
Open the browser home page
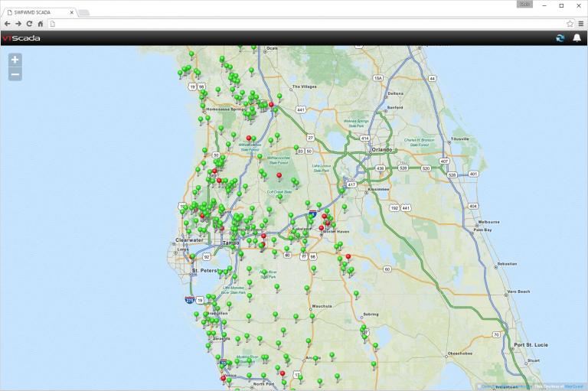tap(41, 24)
